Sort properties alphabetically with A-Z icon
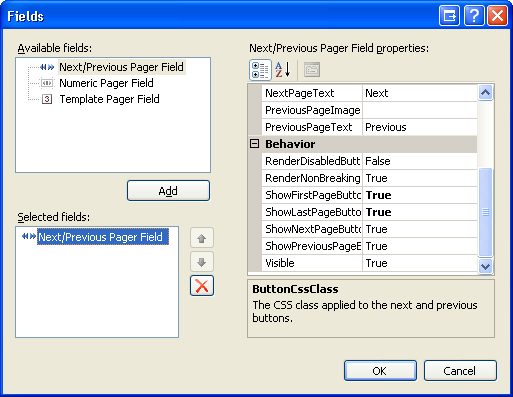The image size is (513, 397). (x=282, y=70)
